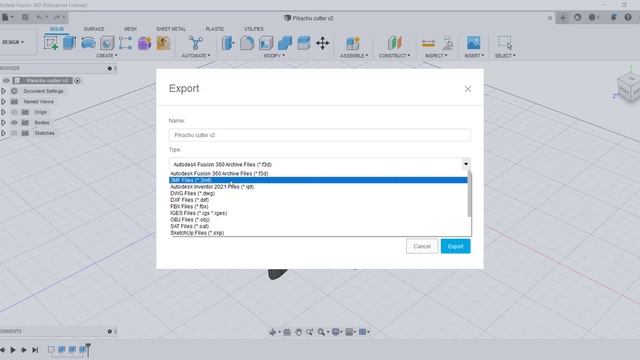The image size is (640, 360).
Task: Open the INSPECT panel dropdown
Action: click(x=436, y=56)
